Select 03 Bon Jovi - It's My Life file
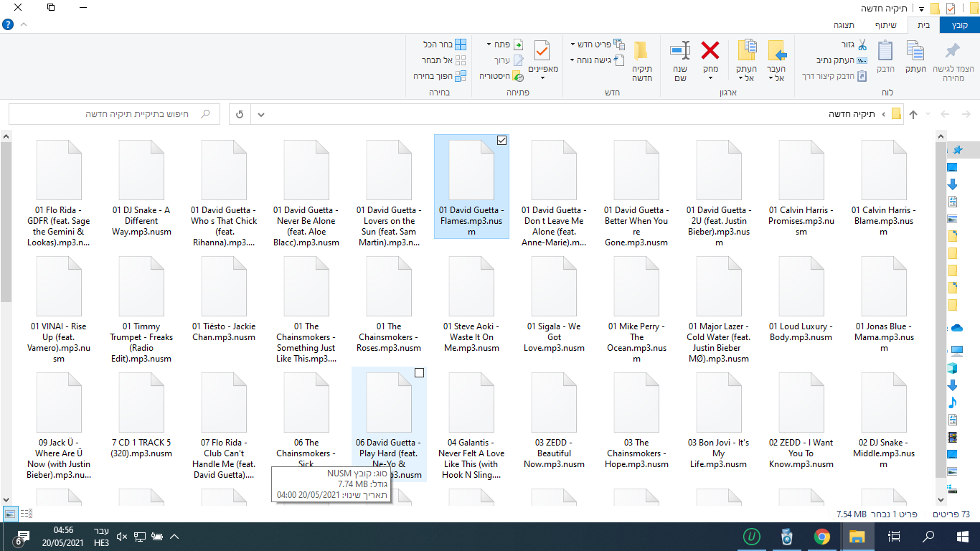The width and height of the screenshot is (980, 551). click(718, 420)
